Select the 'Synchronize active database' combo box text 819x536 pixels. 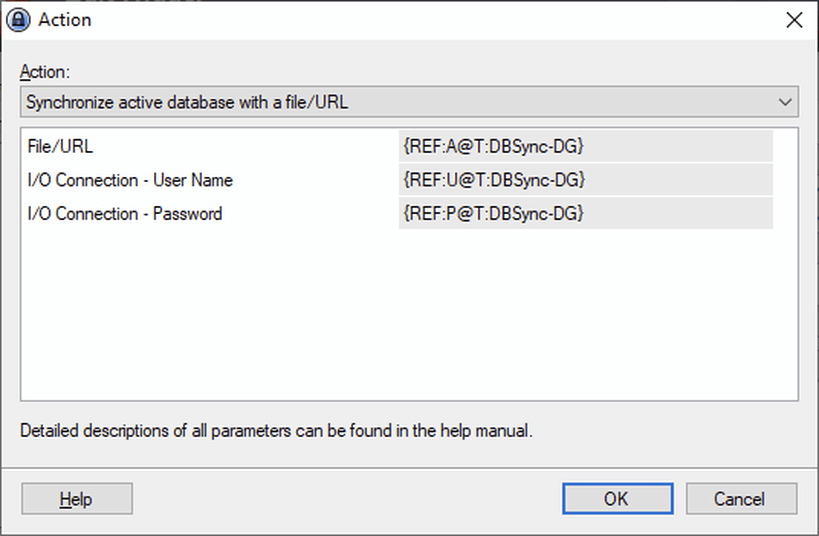click(188, 101)
